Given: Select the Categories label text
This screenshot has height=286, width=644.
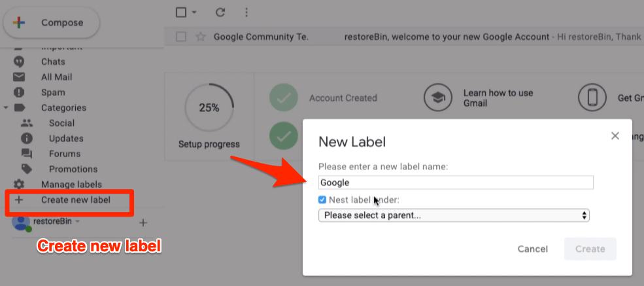Looking at the screenshot, I should coord(63,108).
